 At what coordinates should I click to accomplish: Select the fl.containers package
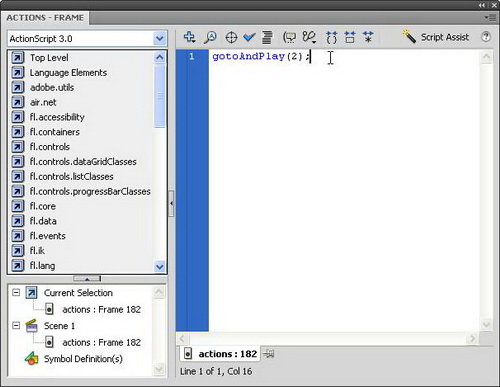[x=55, y=132]
